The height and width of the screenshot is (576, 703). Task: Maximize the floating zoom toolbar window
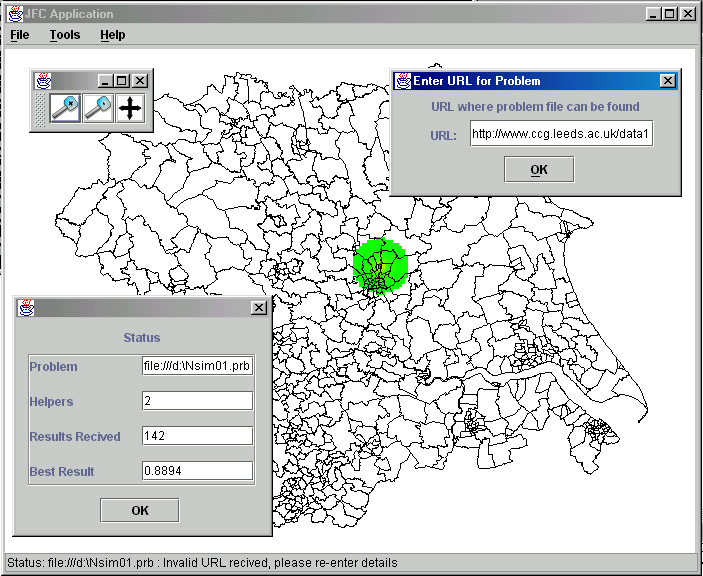(122, 81)
